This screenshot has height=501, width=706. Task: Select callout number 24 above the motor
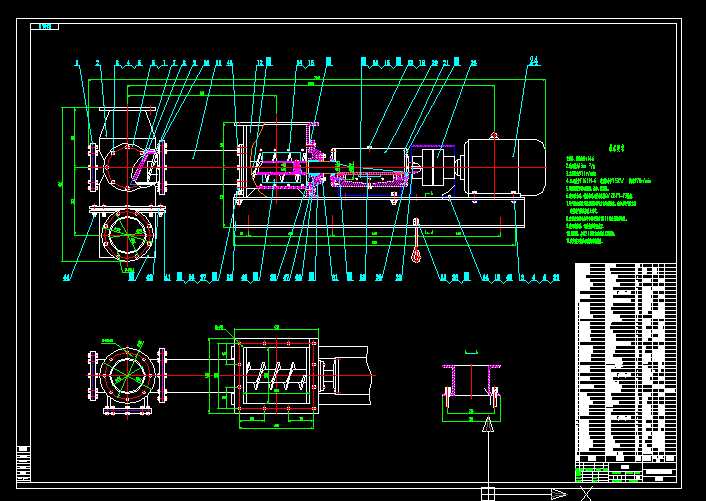coord(534,60)
